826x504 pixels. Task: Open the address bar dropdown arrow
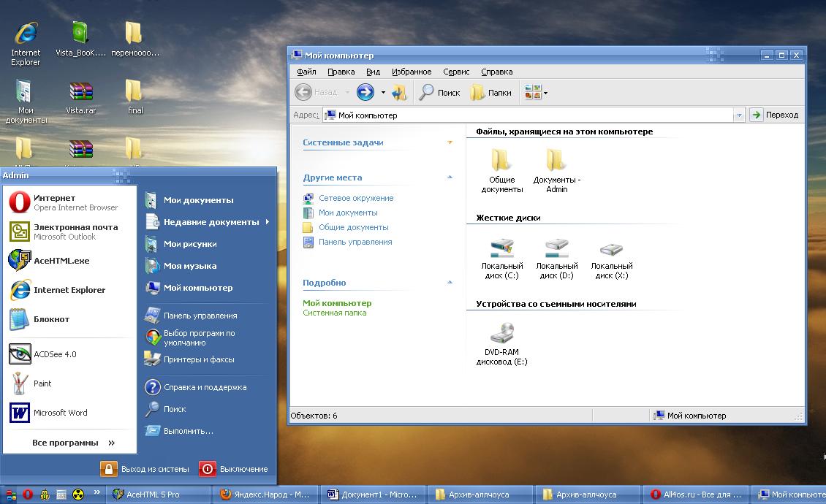(738, 115)
